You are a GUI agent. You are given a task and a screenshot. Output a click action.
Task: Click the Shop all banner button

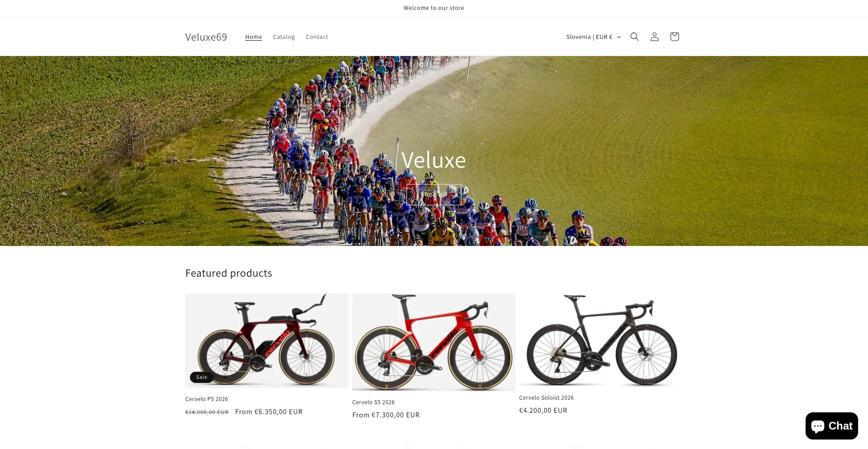tap(434, 194)
